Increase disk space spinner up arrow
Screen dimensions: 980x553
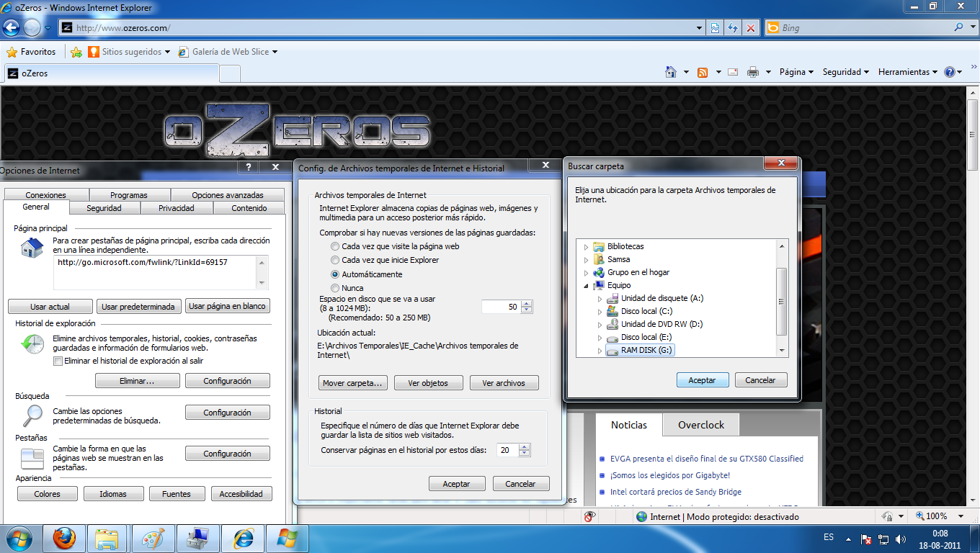(526, 303)
